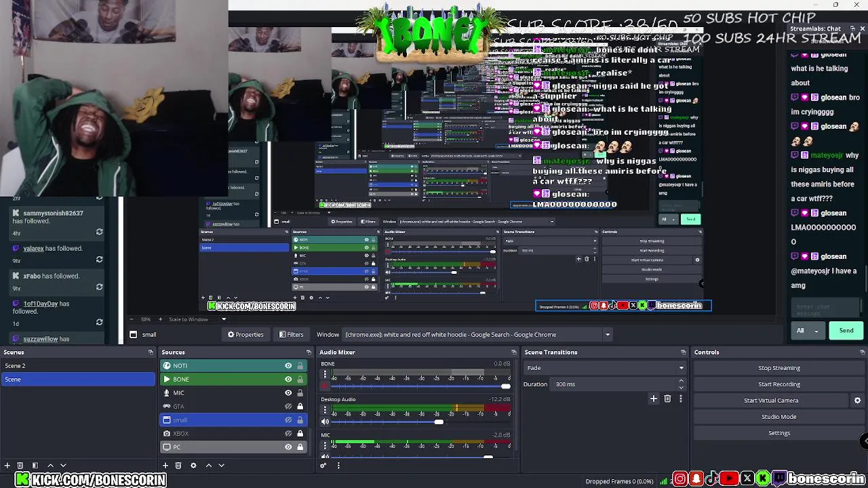Open advanced audio properties gears icon
The height and width of the screenshot is (488, 868).
click(x=323, y=465)
